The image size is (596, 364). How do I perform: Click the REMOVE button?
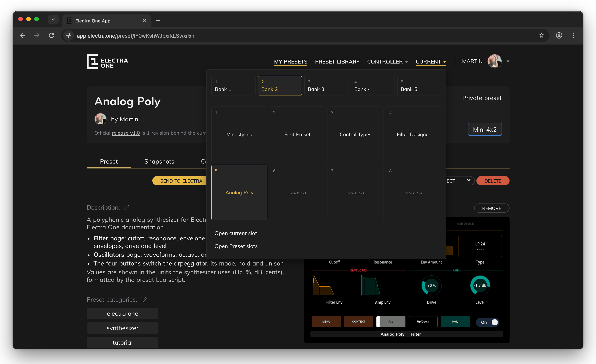coord(491,208)
